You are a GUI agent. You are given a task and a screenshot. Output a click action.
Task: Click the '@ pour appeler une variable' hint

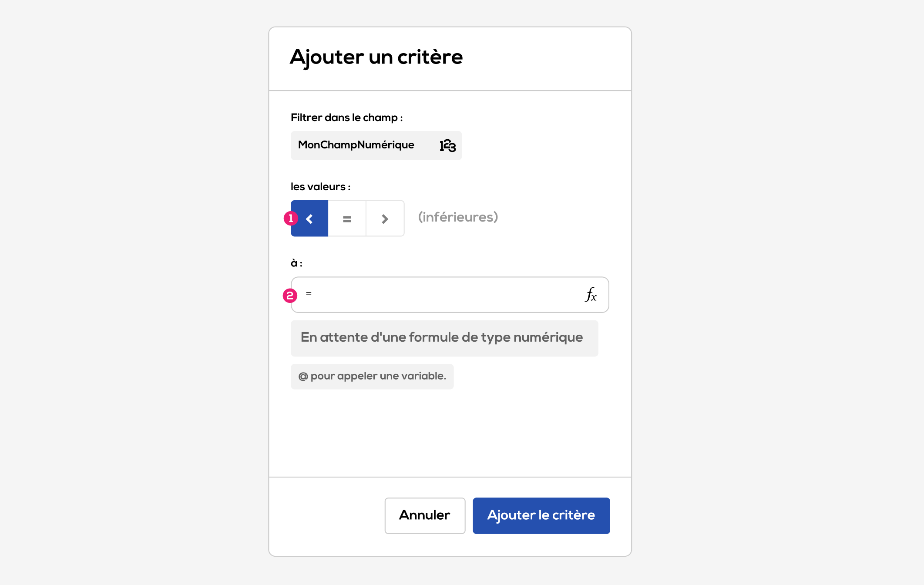click(372, 376)
